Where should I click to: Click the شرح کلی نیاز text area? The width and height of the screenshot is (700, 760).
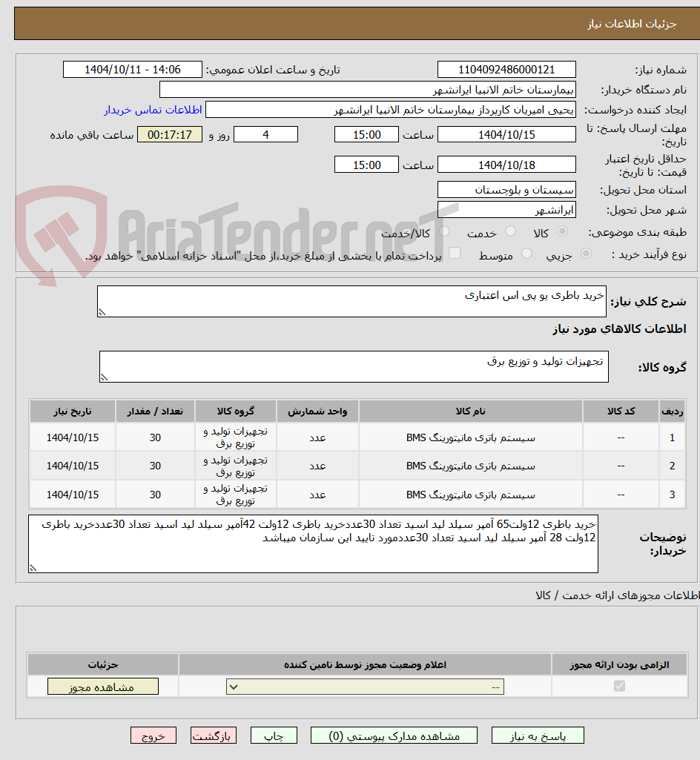[351, 302]
